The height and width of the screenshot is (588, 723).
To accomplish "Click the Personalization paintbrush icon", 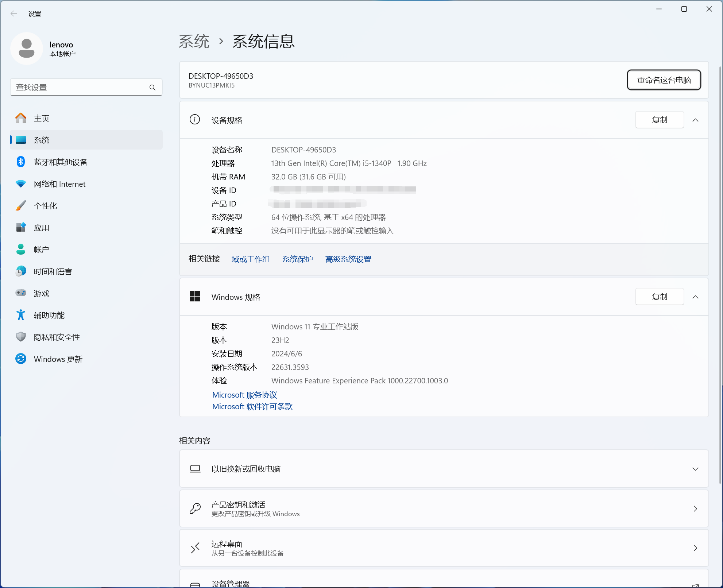I will [21, 206].
